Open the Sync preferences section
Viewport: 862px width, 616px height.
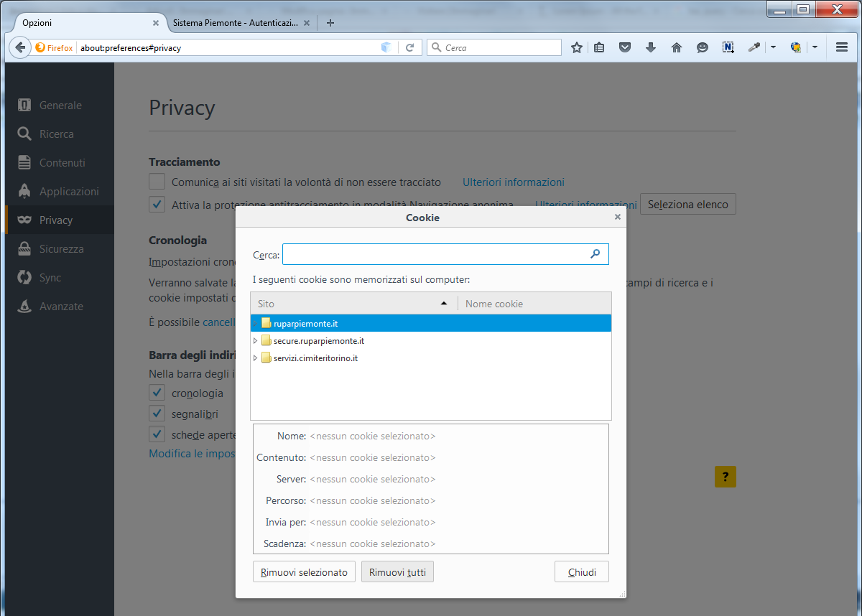59,277
